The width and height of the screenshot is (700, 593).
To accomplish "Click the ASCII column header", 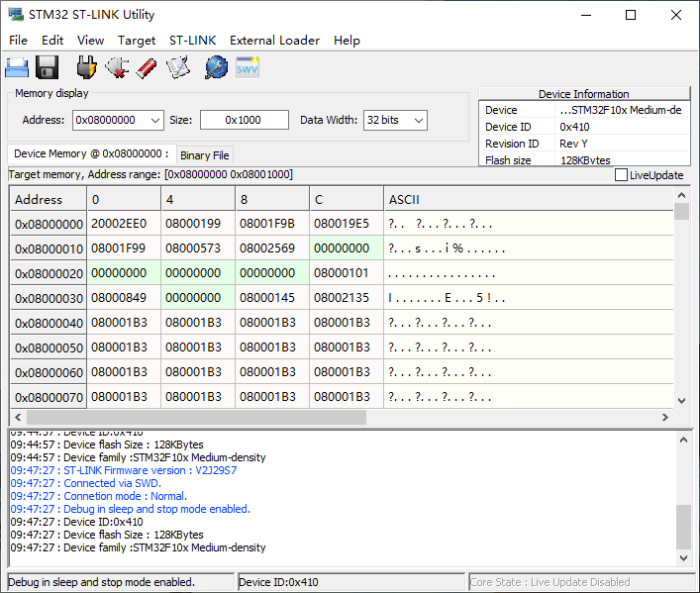I will pos(528,199).
